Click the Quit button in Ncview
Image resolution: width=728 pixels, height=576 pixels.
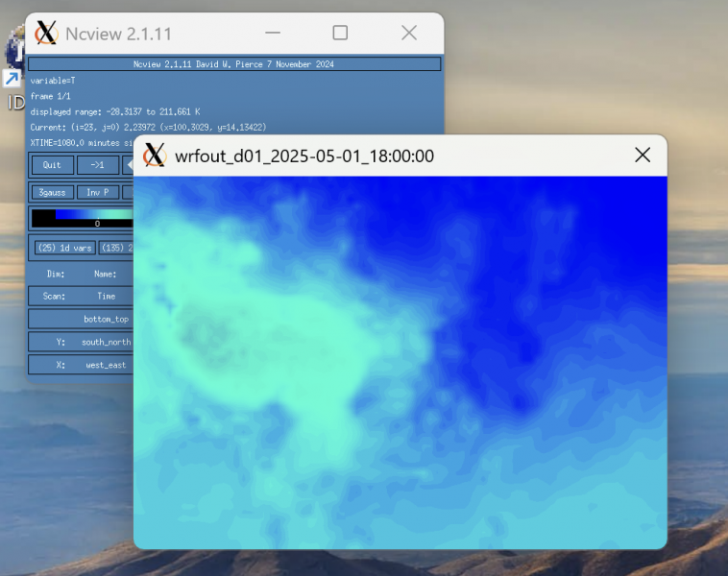click(x=52, y=165)
